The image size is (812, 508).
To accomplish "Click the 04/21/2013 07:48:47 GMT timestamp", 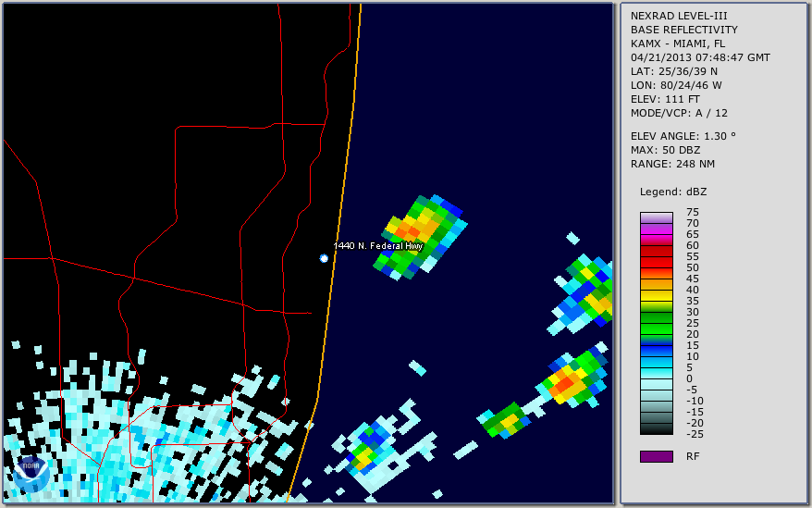I will coord(699,57).
